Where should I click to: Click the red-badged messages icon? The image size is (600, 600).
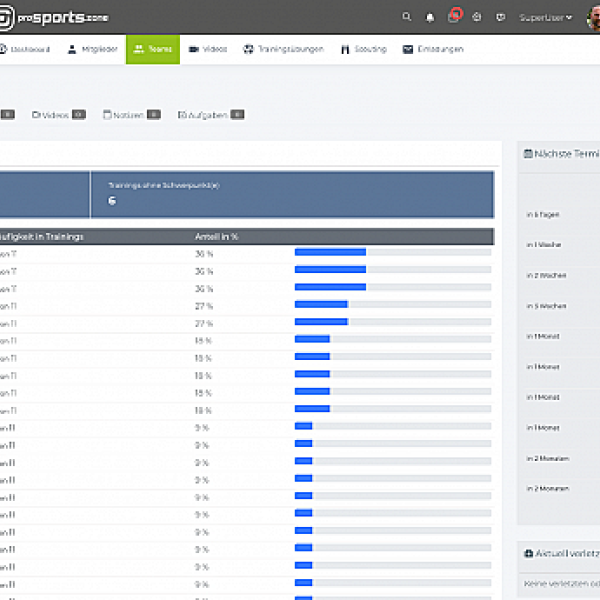click(x=455, y=16)
